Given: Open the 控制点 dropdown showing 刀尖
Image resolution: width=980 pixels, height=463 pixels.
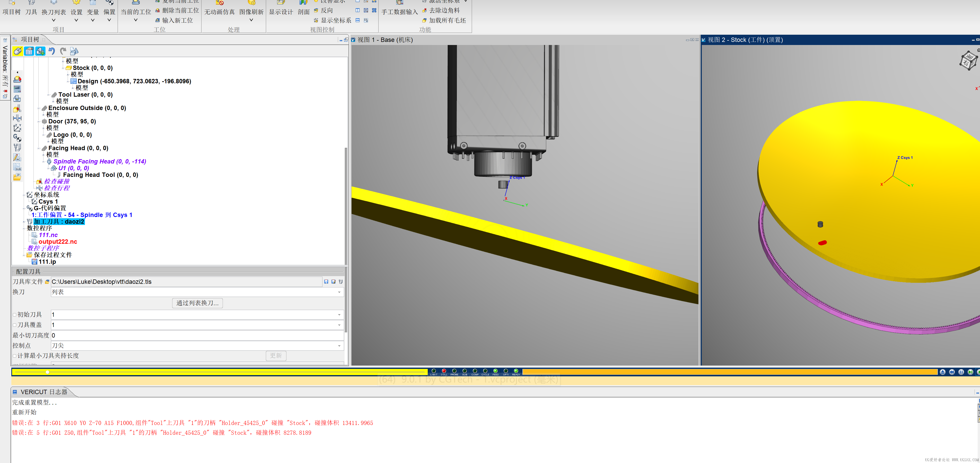Looking at the screenshot, I should (339, 346).
